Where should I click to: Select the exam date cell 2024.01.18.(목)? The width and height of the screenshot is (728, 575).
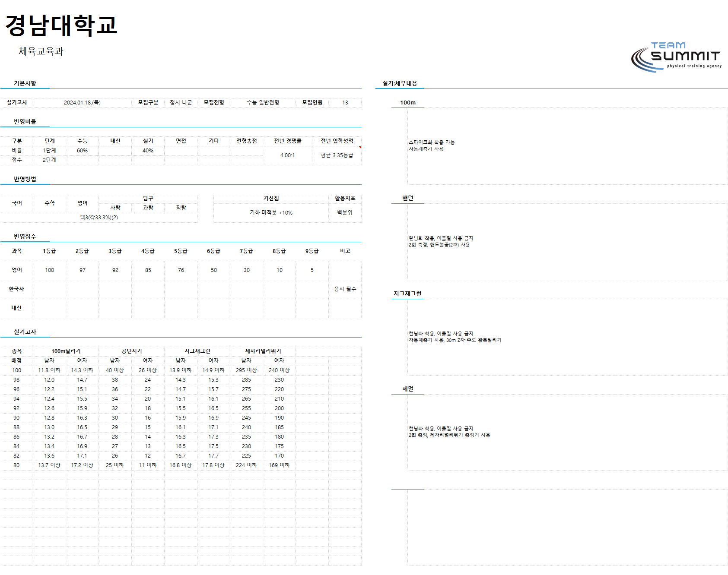tap(82, 103)
